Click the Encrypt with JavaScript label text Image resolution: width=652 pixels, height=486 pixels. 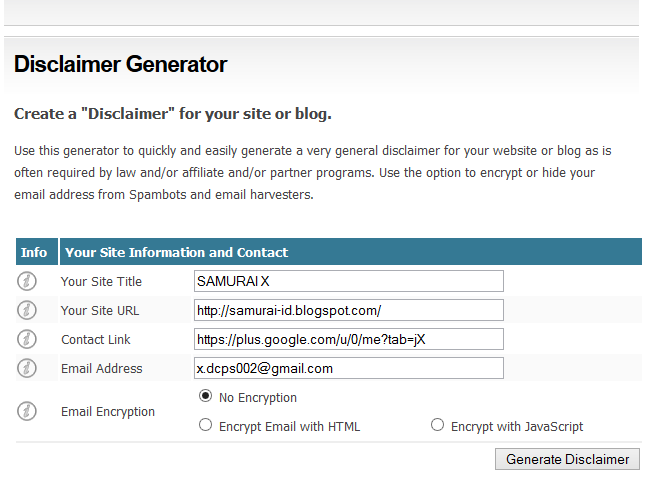coord(517,426)
